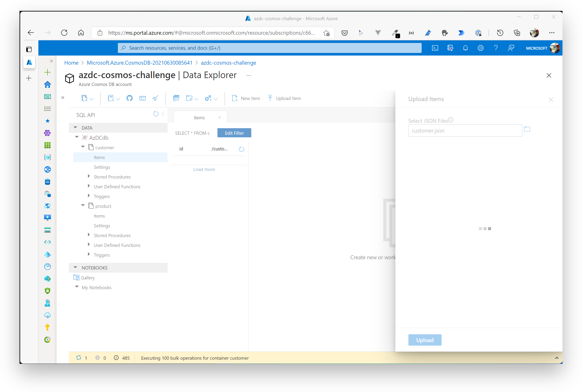Expand customer Stored Procedures
The width and height of the screenshot is (582, 392).
click(x=89, y=176)
